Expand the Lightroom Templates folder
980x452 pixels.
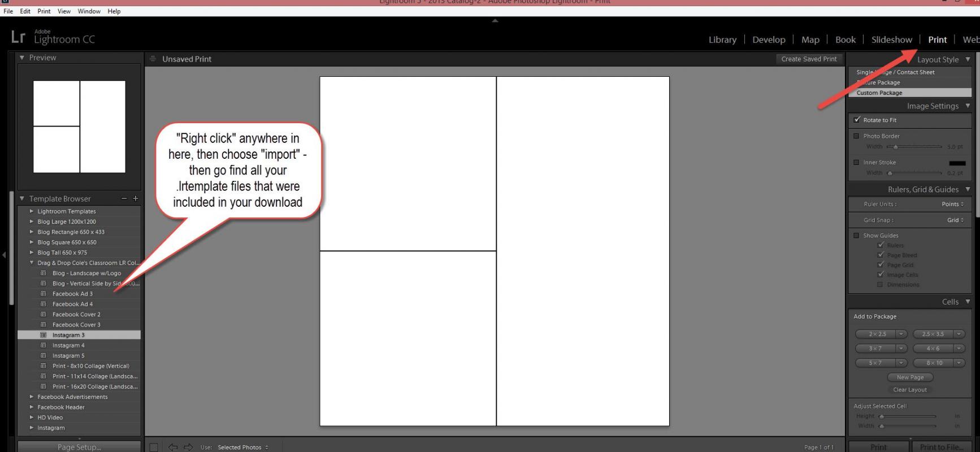pyautogui.click(x=32, y=211)
